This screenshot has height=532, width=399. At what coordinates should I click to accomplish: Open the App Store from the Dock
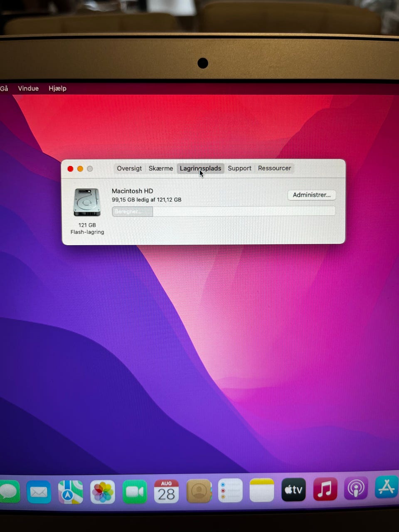click(387, 487)
